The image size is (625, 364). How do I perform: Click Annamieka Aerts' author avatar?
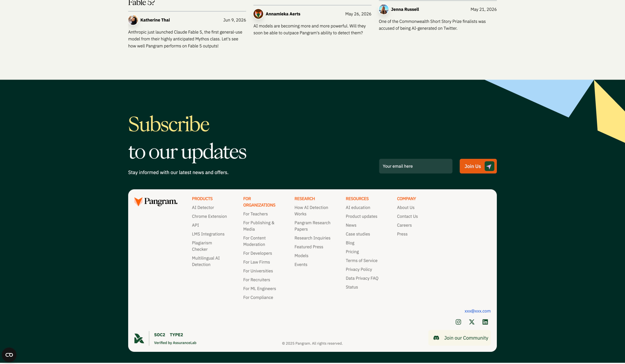258,14
